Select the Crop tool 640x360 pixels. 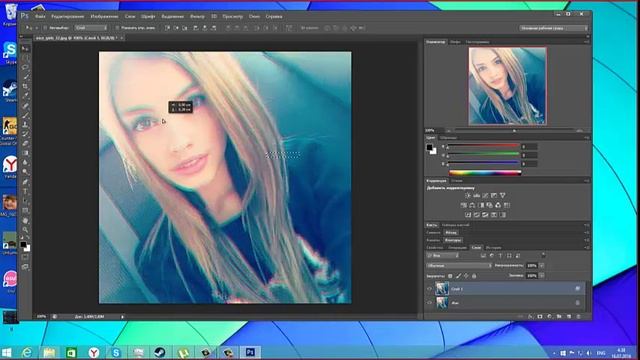coord(25,86)
